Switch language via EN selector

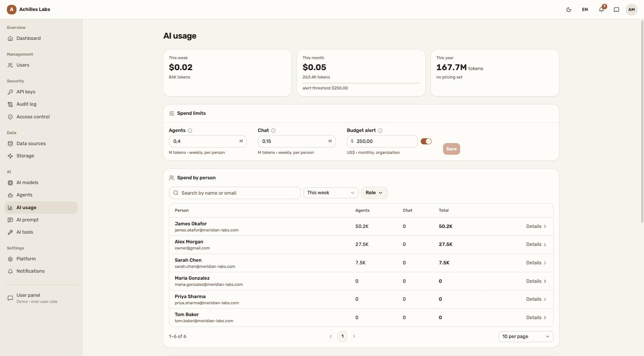coord(585,9)
